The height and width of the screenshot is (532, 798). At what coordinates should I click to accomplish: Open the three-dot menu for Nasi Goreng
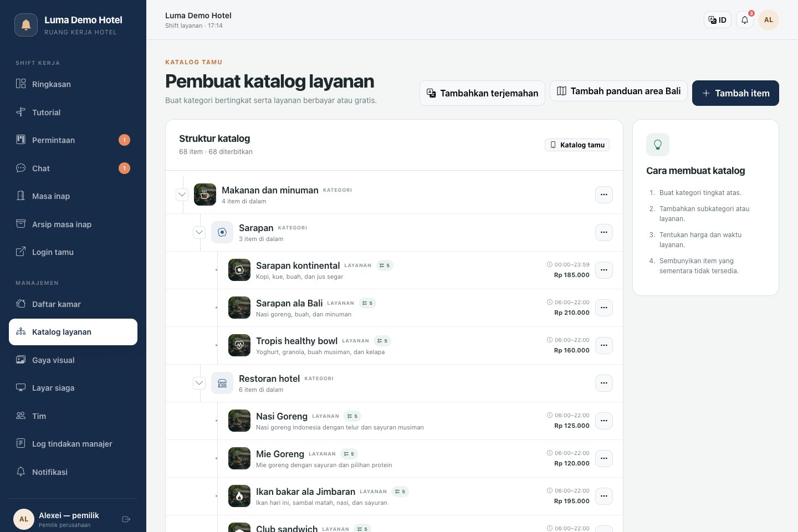(x=604, y=421)
